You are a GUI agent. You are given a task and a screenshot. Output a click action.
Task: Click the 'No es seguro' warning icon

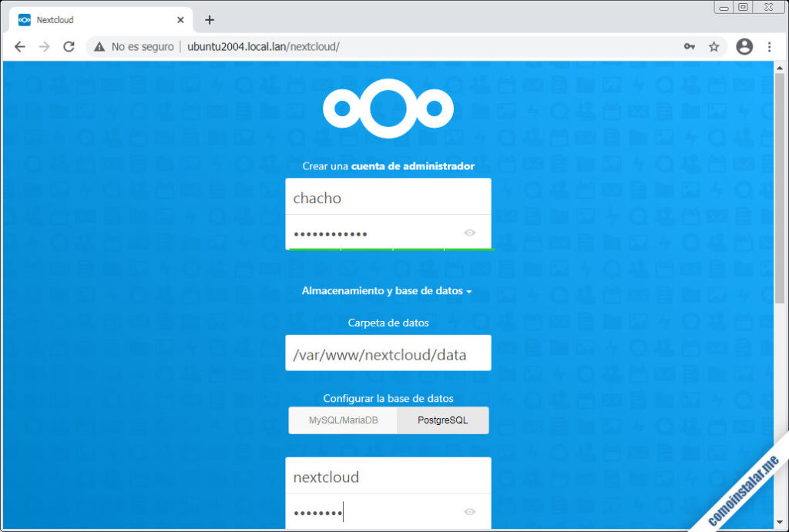pyautogui.click(x=99, y=47)
